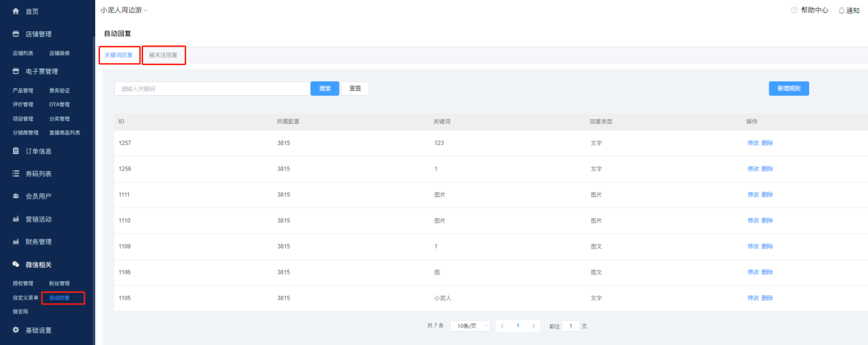Go to the previous page with the left arrow
Image resolution: width=868 pixels, height=345 pixels.
502,326
